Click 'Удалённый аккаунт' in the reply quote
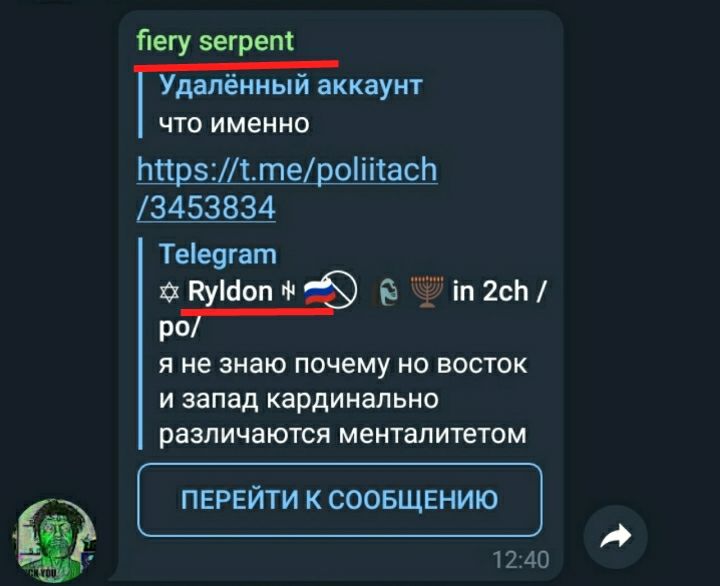This screenshot has height=586, width=720. (x=290, y=85)
